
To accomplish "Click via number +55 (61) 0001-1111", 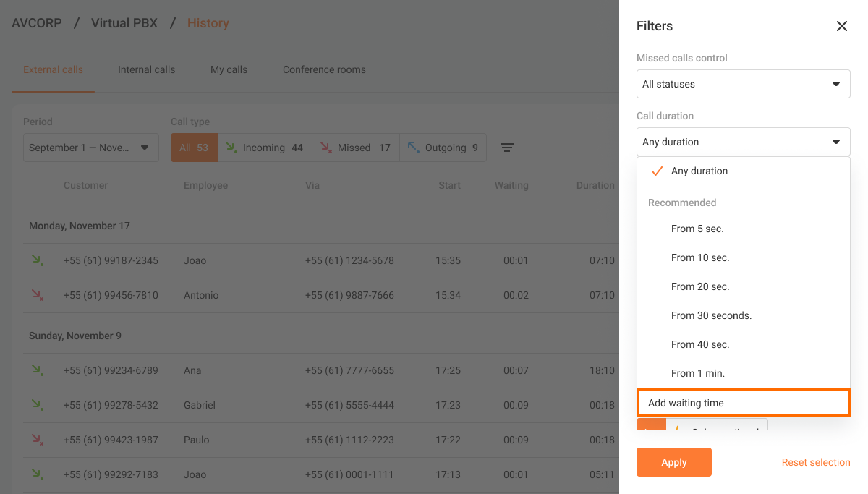I will coord(349,474).
